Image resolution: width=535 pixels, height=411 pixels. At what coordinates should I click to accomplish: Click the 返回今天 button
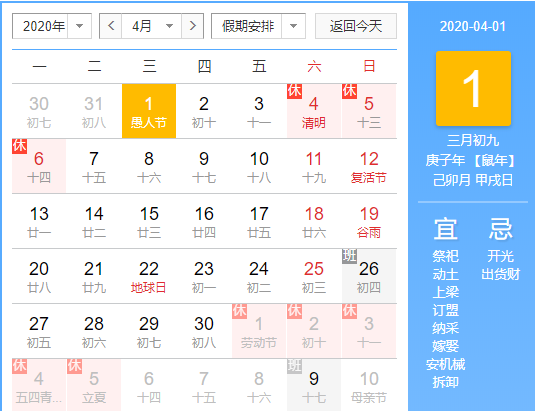click(x=356, y=26)
